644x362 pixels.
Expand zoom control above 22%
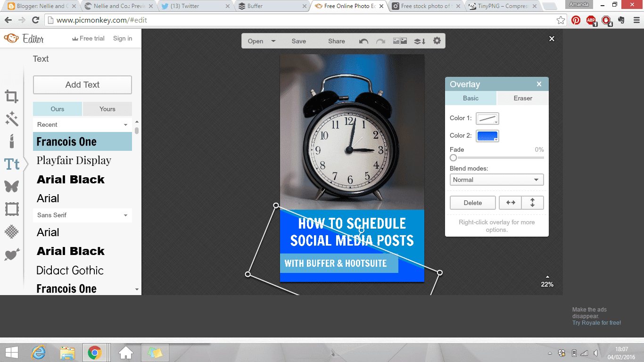tap(547, 277)
